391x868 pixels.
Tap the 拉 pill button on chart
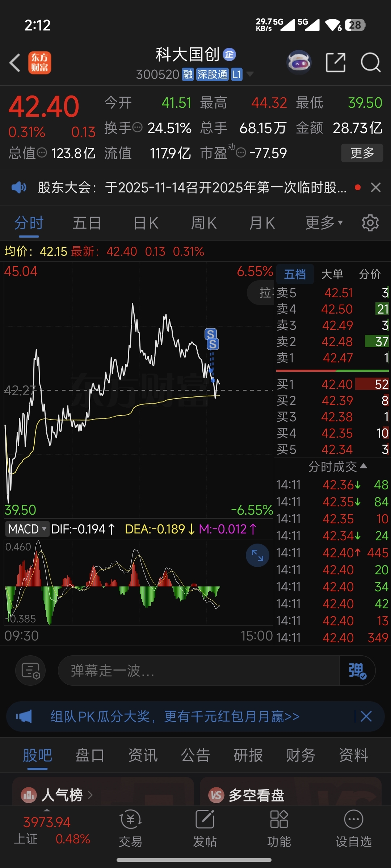pos(261,293)
